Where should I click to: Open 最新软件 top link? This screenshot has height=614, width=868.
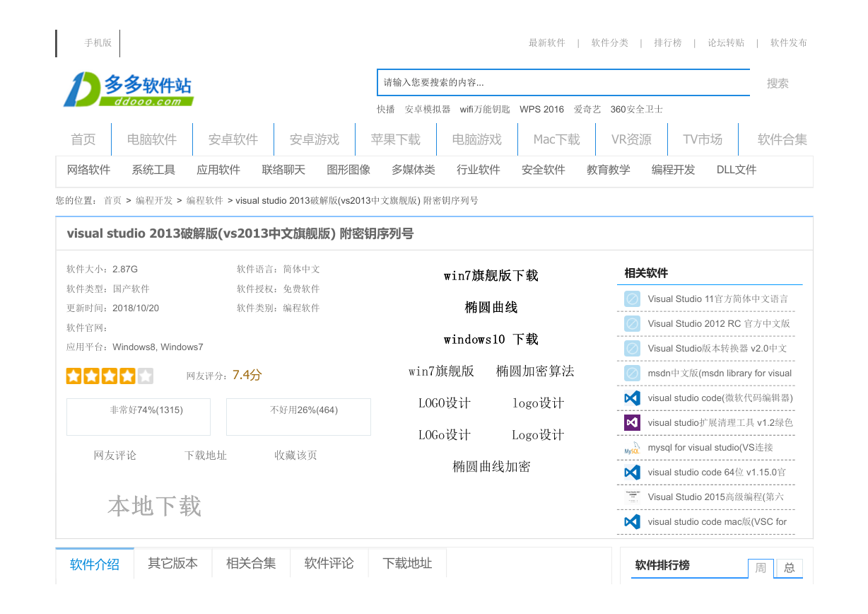(547, 43)
